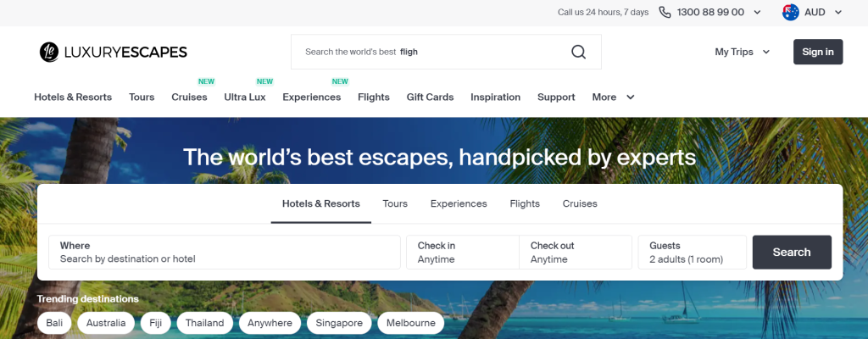Click the phone icon beside 1300 88 99 00
The width and height of the screenshot is (868, 339).
(x=665, y=12)
